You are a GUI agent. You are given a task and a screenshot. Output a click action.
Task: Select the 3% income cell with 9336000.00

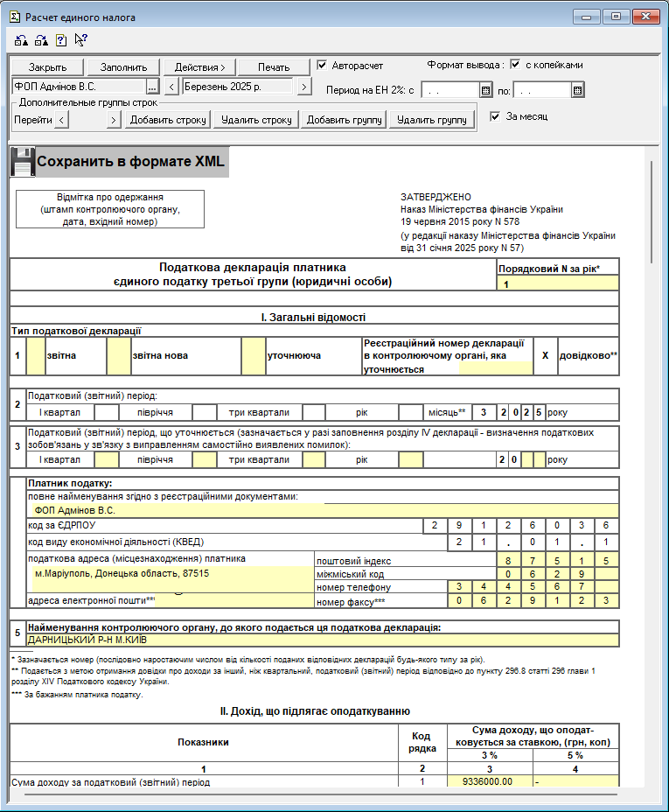(x=490, y=781)
